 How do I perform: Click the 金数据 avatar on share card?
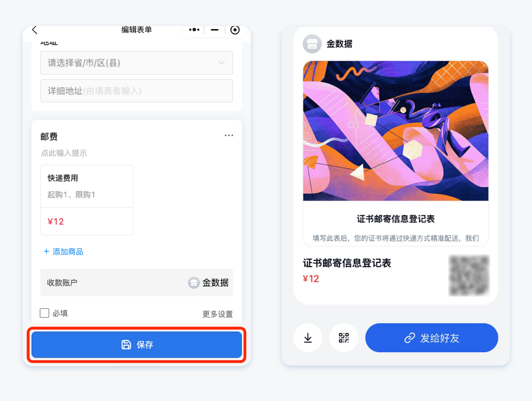point(312,44)
